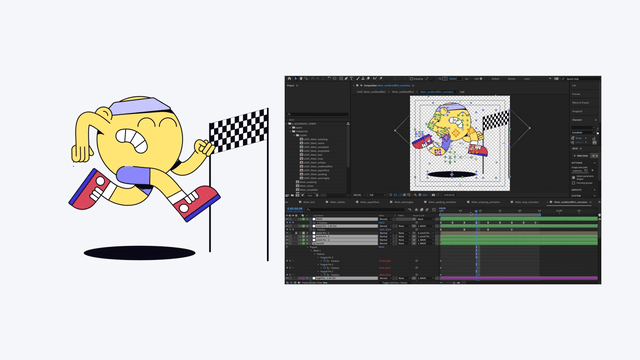Toggle the Snapping checkbox in toolbar
Image resolution: width=640 pixels, height=360 pixels.
click(411, 79)
